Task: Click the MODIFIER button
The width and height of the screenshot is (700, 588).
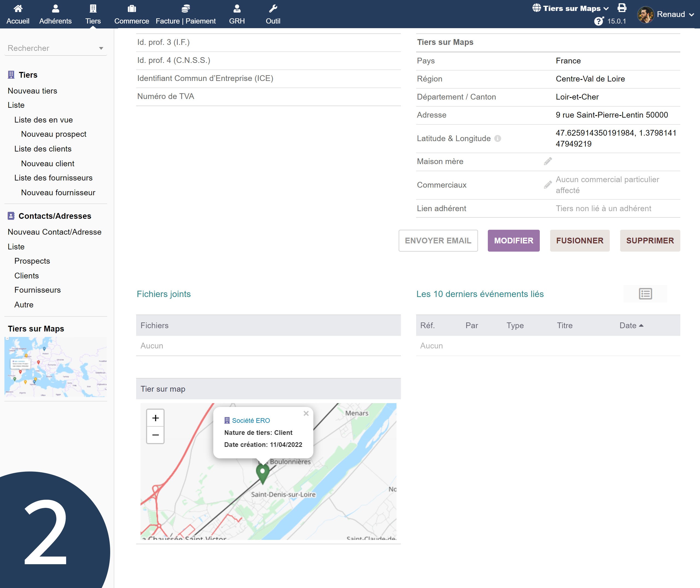Action: pyautogui.click(x=513, y=240)
